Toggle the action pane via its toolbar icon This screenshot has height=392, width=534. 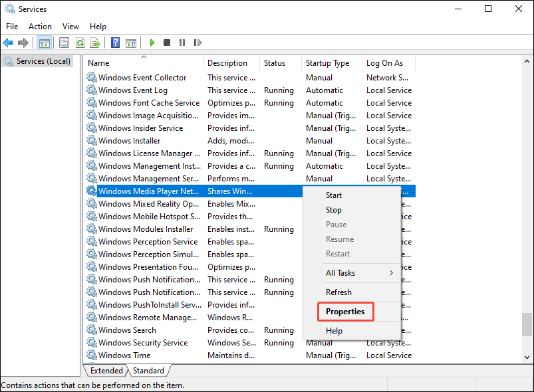(x=131, y=43)
